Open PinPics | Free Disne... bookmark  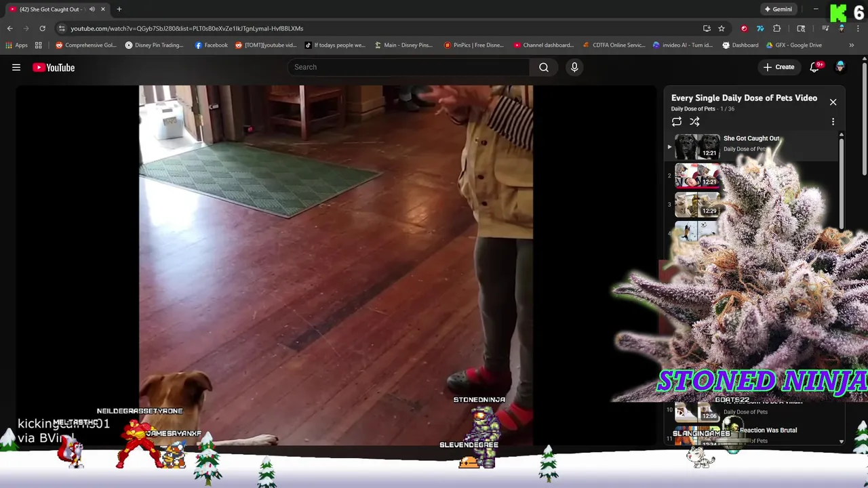(473, 45)
